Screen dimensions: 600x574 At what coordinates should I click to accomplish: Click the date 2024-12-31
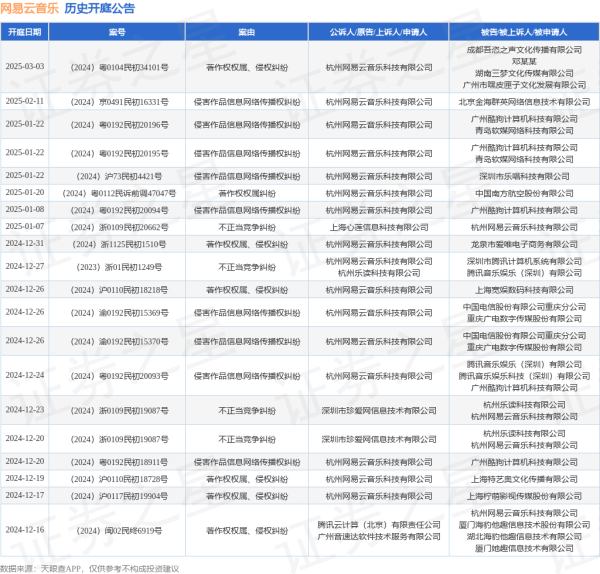tap(24, 243)
